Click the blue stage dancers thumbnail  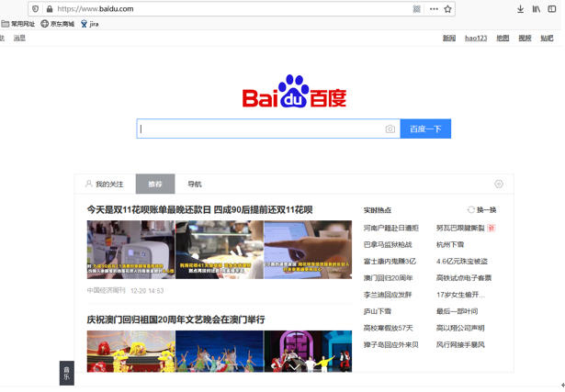point(220,351)
